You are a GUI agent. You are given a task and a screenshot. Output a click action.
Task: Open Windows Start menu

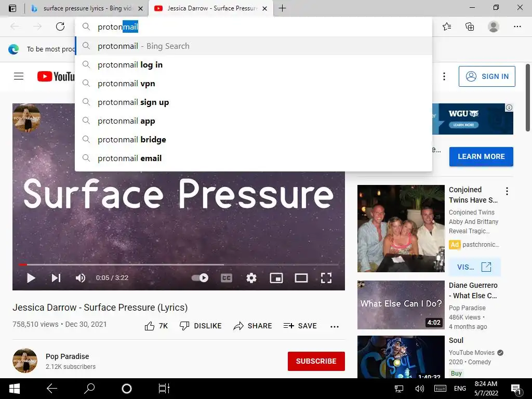pyautogui.click(x=14, y=389)
